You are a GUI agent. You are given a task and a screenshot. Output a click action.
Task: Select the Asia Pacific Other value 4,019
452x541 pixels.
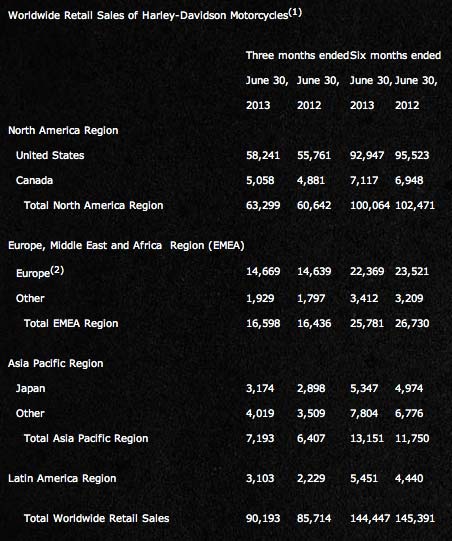260,413
